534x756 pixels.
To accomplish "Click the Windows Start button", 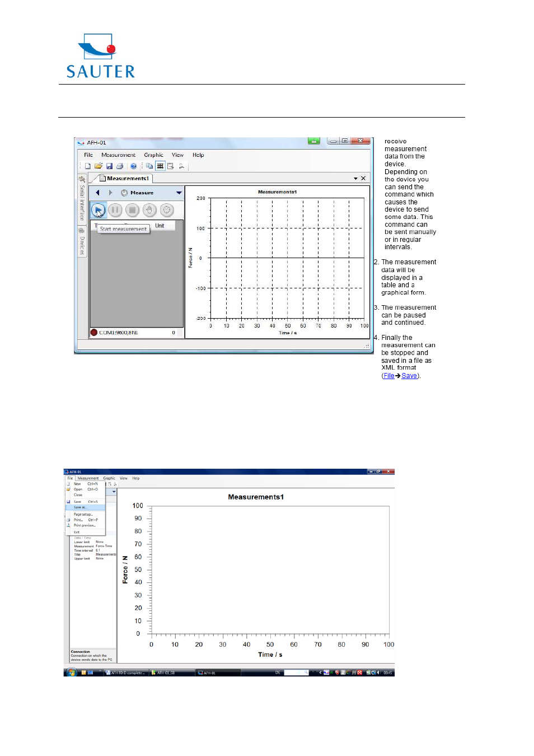I will 71,673.
